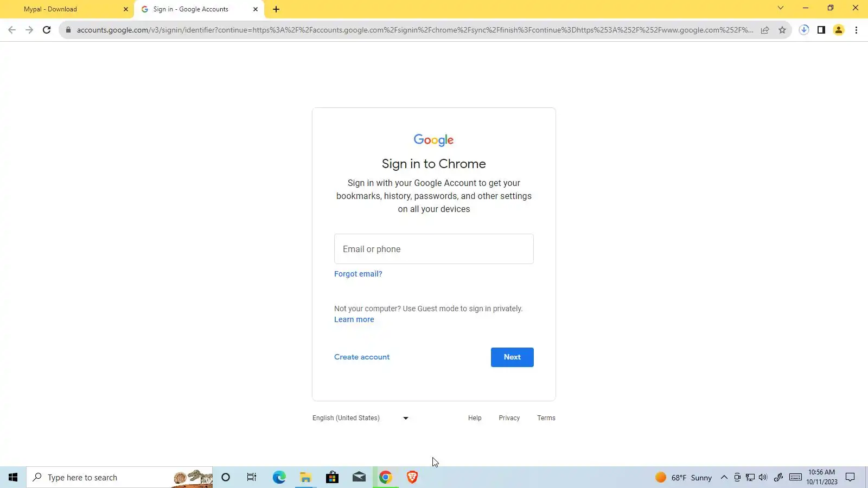868x488 pixels.
Task: Open Chrome three-dot menu
Action: [856, 30]
